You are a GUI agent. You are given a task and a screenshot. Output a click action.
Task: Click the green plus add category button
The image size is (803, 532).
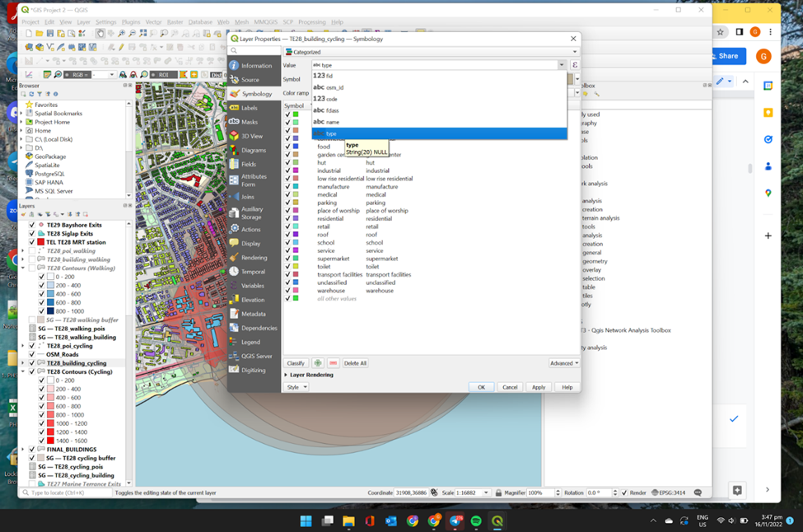[x=317, y=363]
